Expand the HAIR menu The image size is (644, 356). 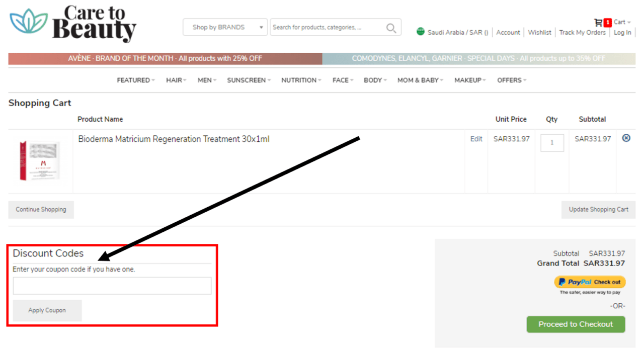point(176,80)
